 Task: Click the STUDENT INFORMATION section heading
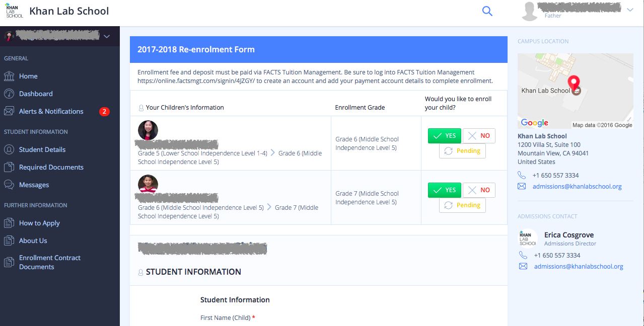click(x=193, y=272)
